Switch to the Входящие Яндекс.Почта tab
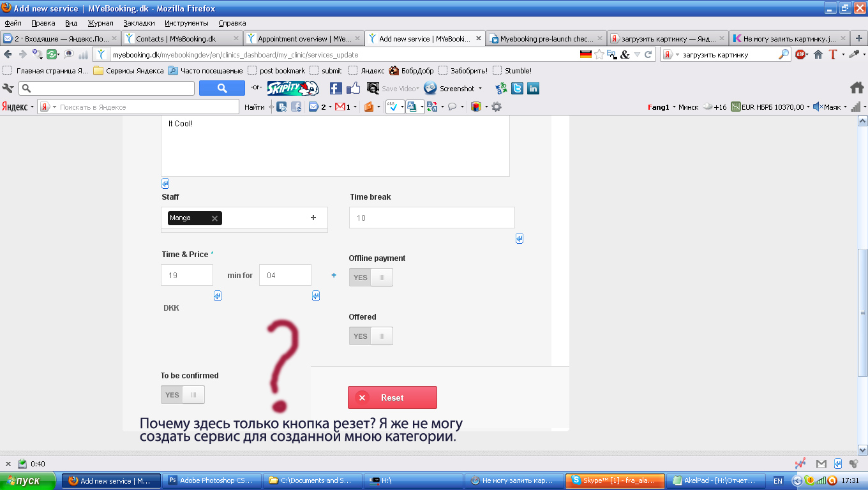 [61, 38]
